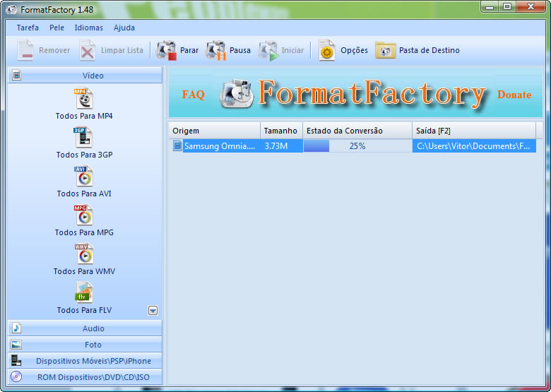Select the Samsung Omnia file name
The image size is (551, 392).
[220, 146]
